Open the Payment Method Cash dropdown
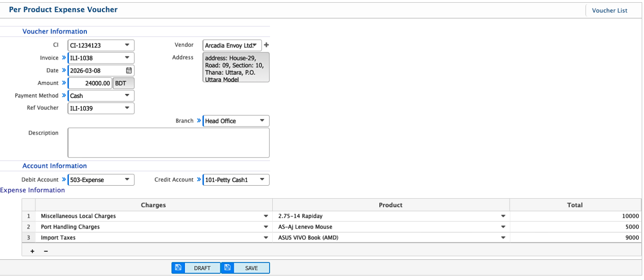Screen dimensions: 644x280 point(127,96)
